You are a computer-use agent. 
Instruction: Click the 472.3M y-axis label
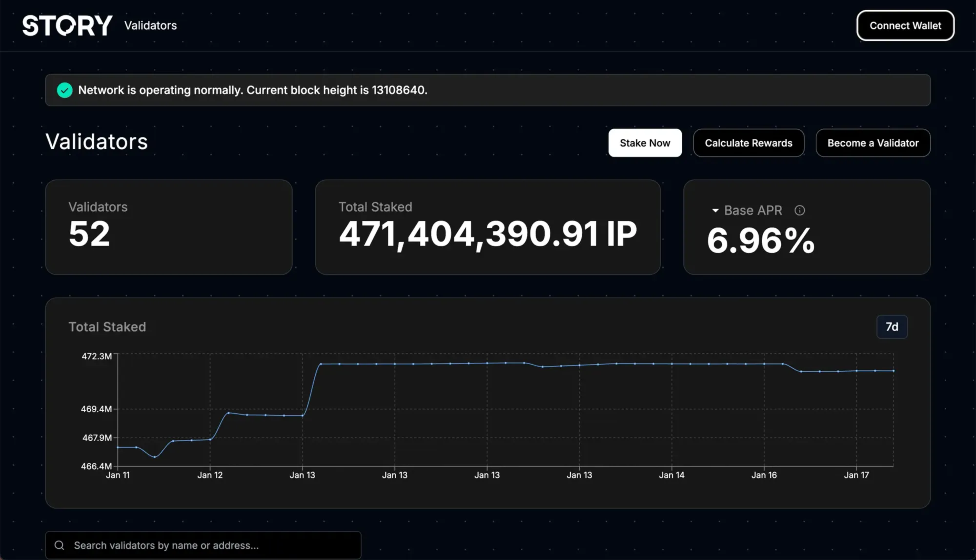coord(97,357)
